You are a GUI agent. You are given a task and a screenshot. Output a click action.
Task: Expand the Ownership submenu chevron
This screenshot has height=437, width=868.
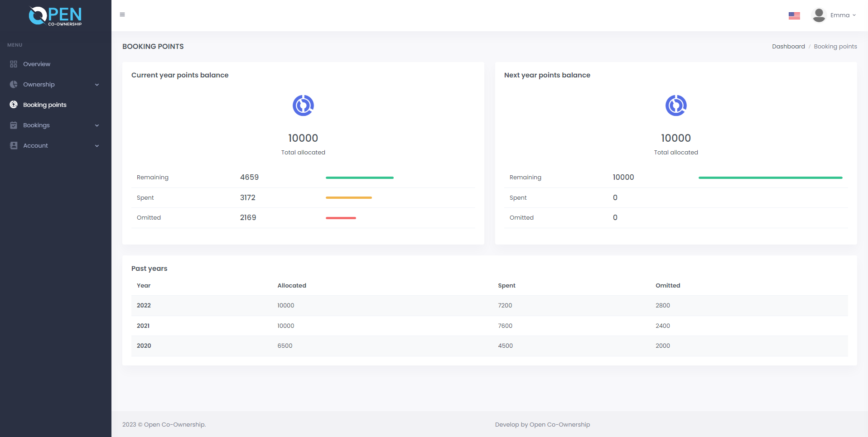[x=97, y=85]
